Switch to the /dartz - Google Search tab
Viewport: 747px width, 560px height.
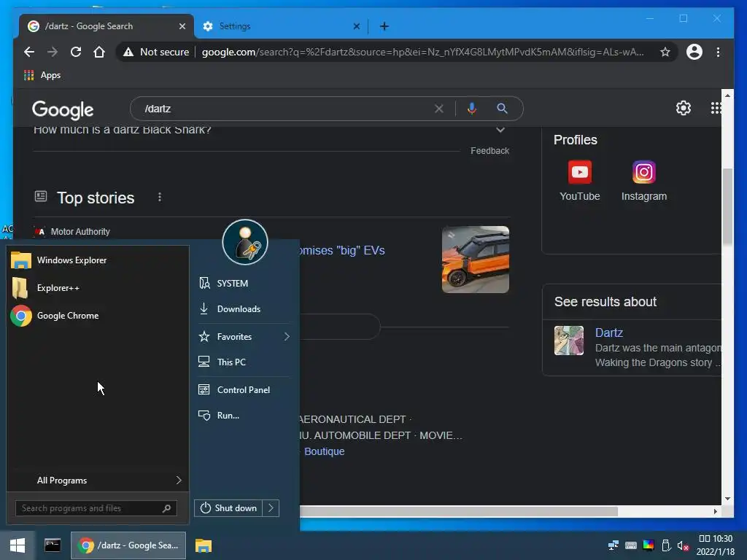point(106,26)
